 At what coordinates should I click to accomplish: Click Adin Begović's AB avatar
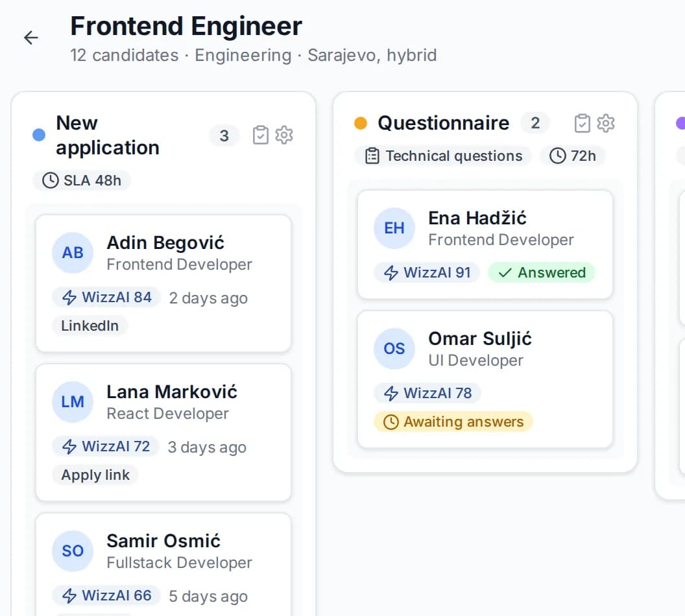point(73,253)
